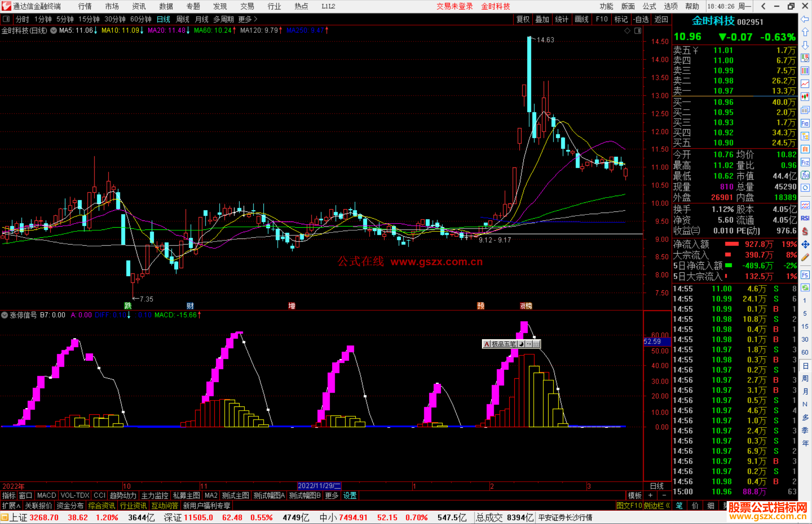Click the soft keyboard icon on IME bar

[x=536, y=344]
